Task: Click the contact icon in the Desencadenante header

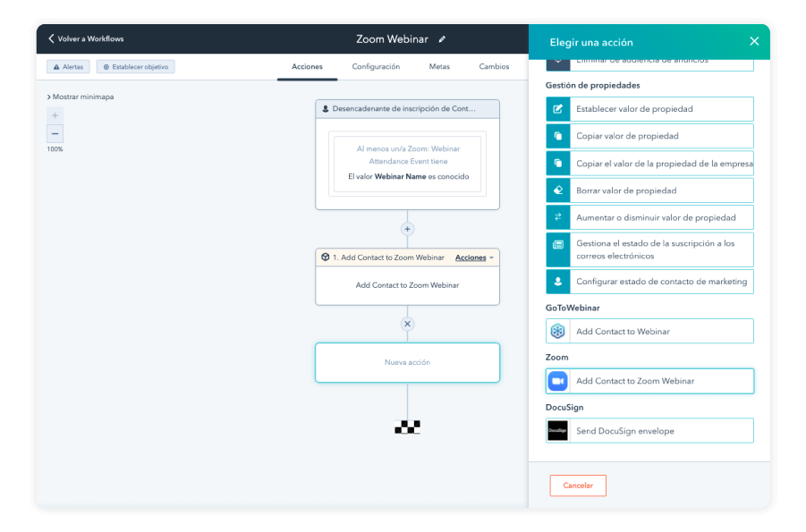Action: tap(326, 109)
